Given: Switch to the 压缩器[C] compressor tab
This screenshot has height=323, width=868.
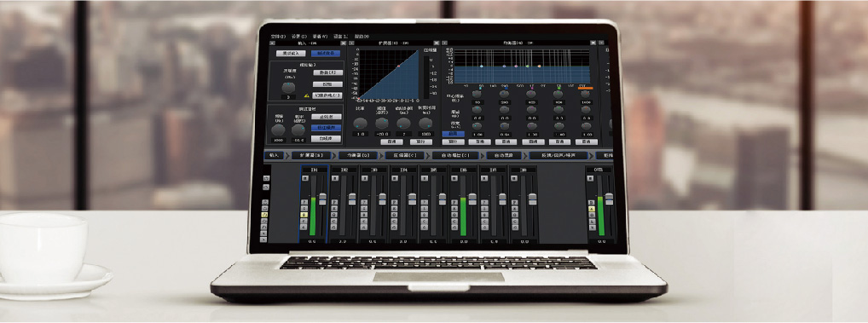Looking at the screenshot, I should point(405,155).
